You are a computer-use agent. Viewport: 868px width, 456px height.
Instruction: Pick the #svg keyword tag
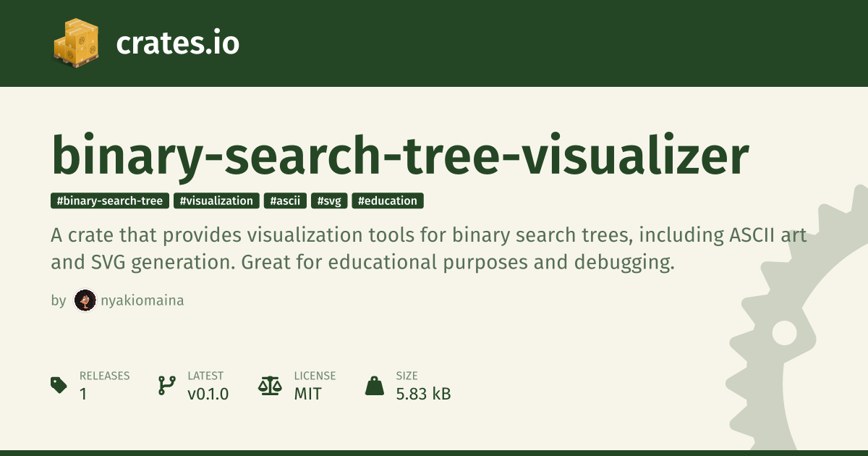(329, 200)
